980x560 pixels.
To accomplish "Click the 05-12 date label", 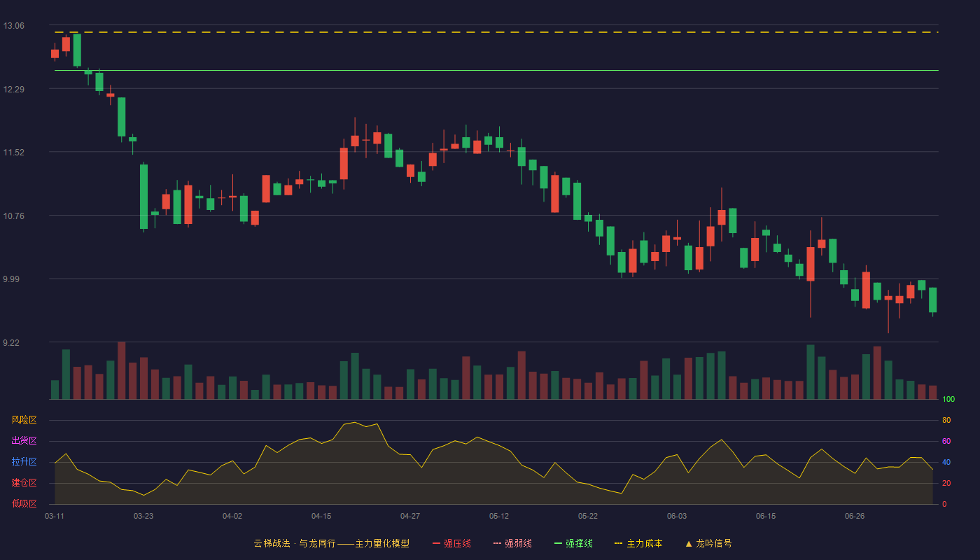I will point(499,516).
